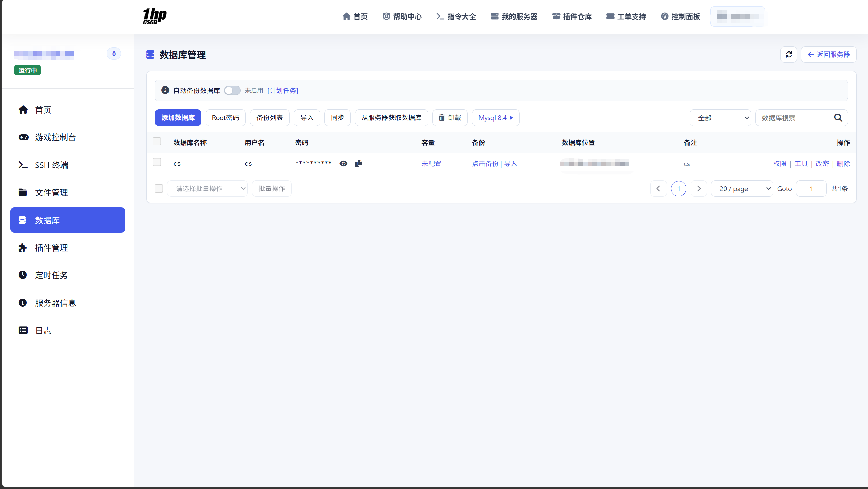Toggle the 自动备份数据库 switch
Image resolution: width=868 pixels, height=489 pixels.
[x=232, y=90]
